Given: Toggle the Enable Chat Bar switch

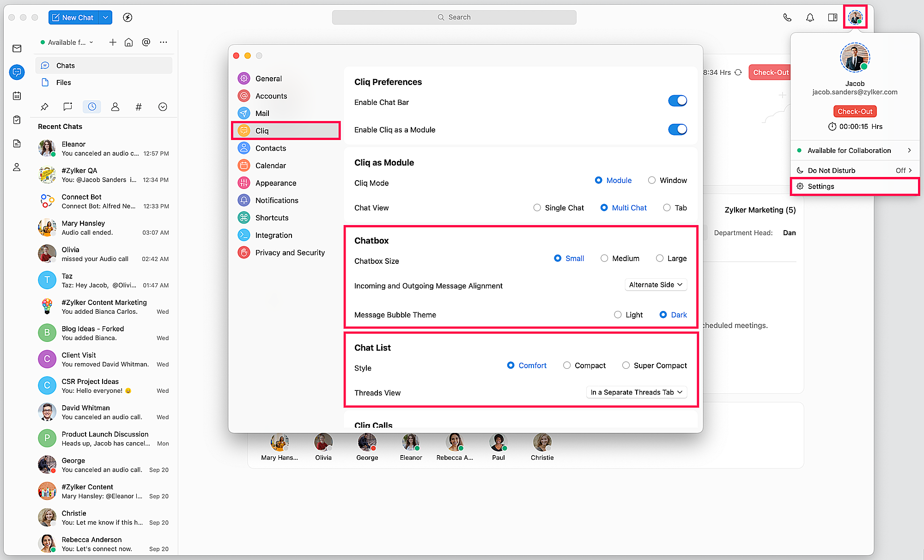Looking at the screenshot, I should click(677, 101).
